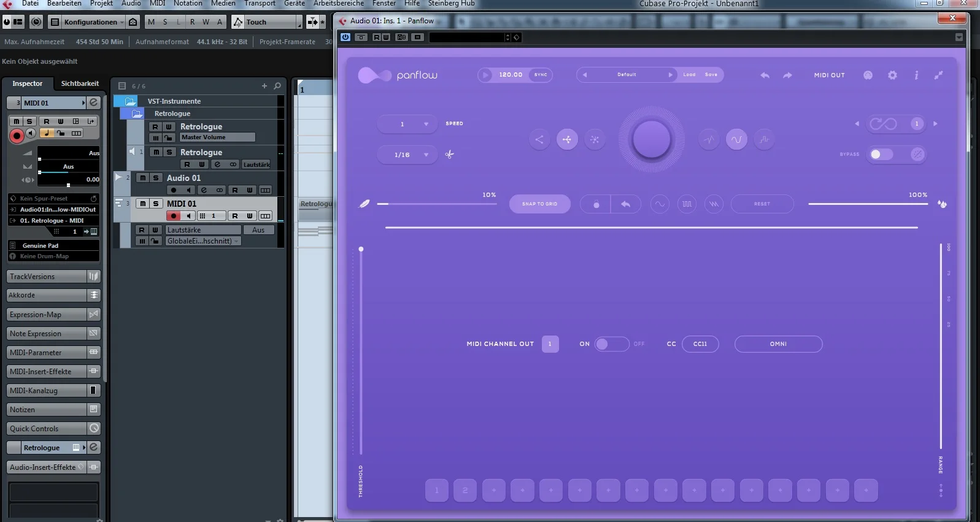Mute the Audio 01 track
Image resolution: width=980 pixels, height=522 pixels.
tap(142, 178)
